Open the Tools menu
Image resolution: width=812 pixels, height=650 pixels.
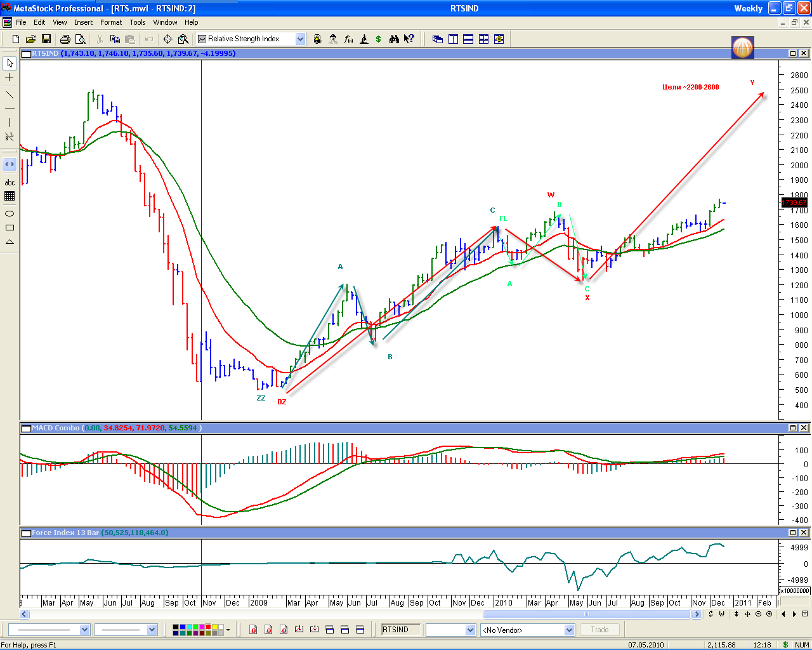tap(137, 22)
